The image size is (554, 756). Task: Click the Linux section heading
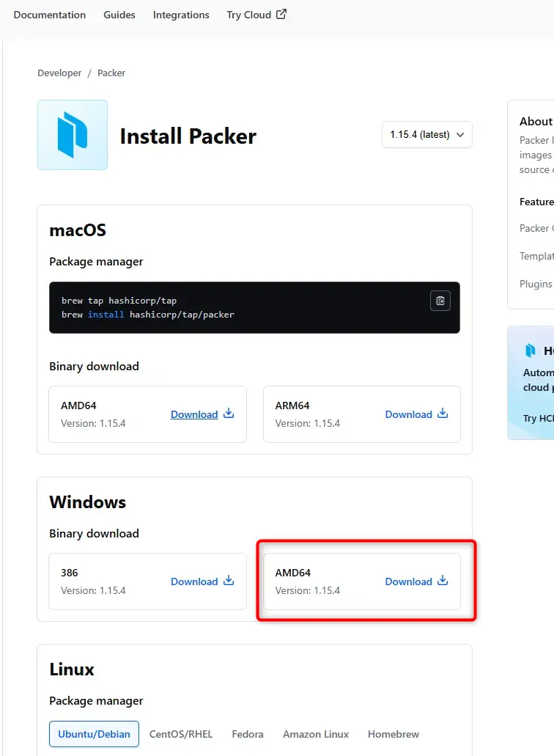(x=72, y=669)
